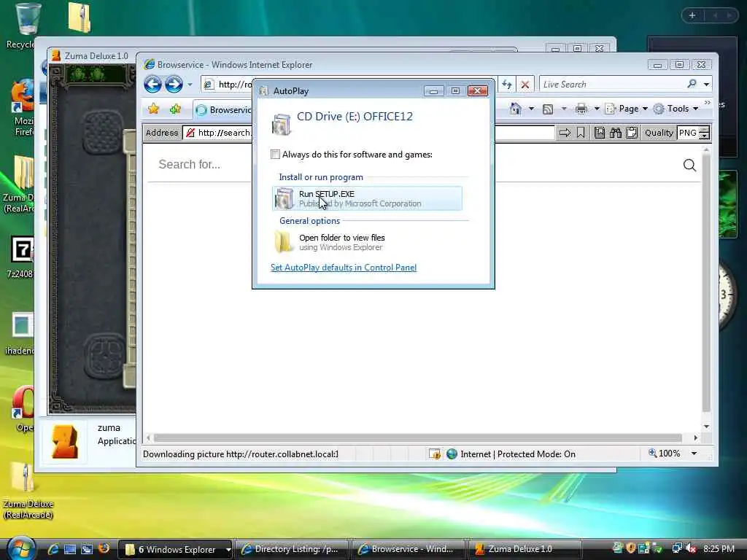The height and width of the screenshot is (560, 747).
Task: Select the Browservice tab
Action: (223, 110)
